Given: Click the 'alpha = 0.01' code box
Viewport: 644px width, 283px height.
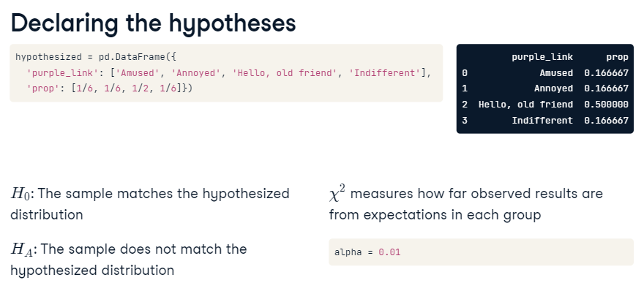Looking at the screenshot, I should point(481,252).
